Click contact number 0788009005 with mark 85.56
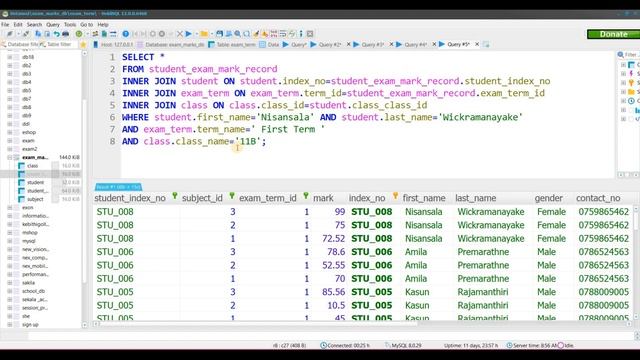Viewport: 640px width, 360px height. 603,292
